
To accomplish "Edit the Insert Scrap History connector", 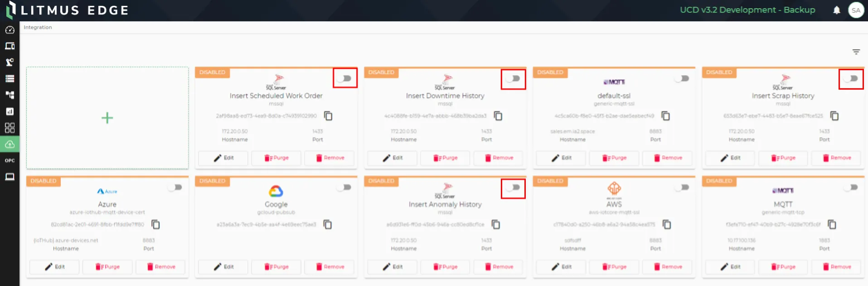I will point(730,158).
